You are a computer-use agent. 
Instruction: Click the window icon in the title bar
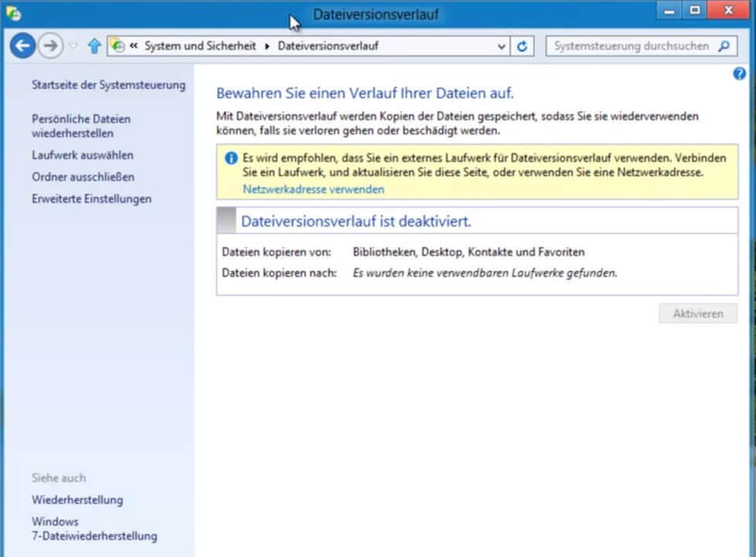point(13,13)
